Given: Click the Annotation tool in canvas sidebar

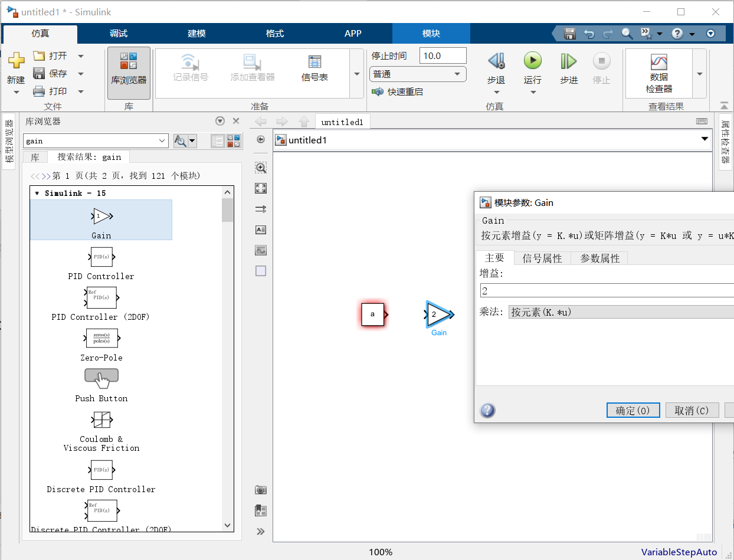Looking at the screenshot, I should 260,230.
